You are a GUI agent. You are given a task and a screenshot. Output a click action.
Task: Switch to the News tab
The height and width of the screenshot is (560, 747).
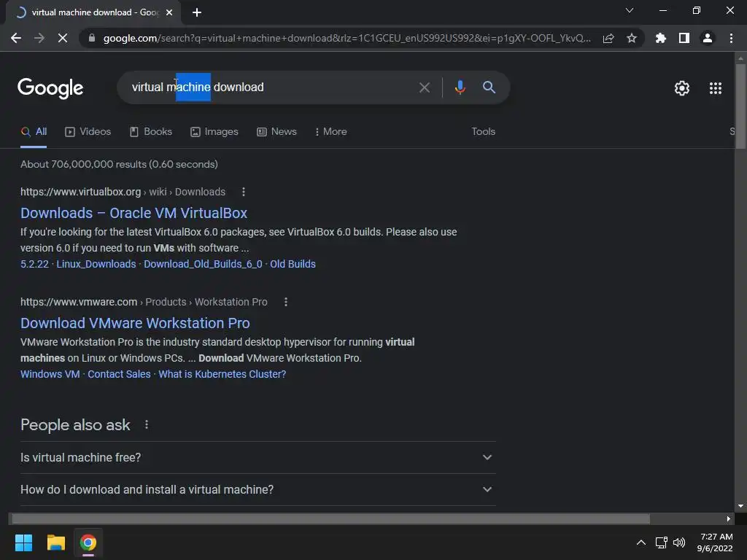point(276,132)
